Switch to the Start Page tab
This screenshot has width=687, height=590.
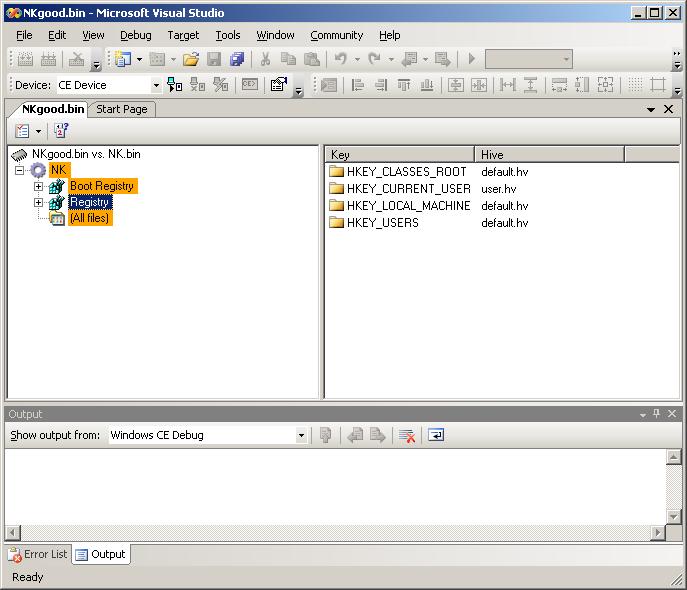tap(121, 109)
